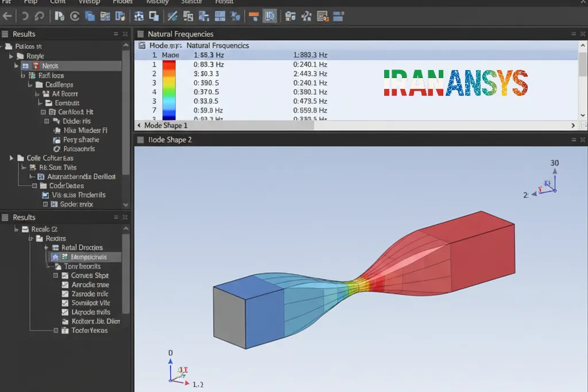The image size is (588, 392).
Task: Open options menu of upper Results panel
Action: [116, 34]
